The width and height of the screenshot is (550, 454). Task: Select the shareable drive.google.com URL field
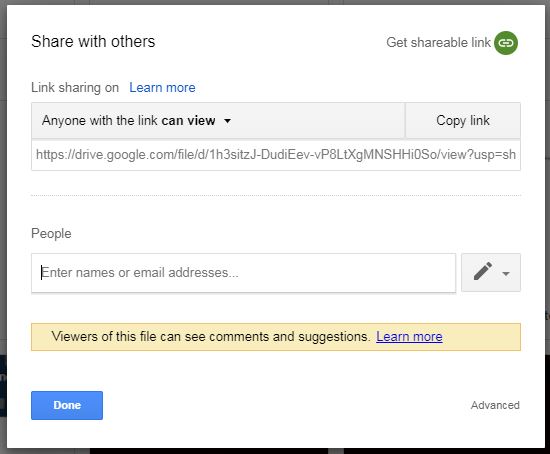tap(276, 155)
